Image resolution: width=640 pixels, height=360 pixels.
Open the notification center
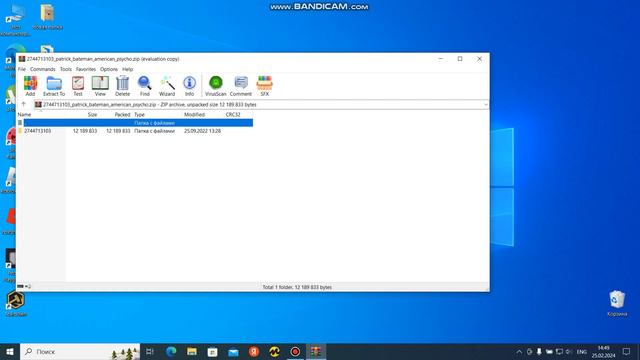click(627, 351)
